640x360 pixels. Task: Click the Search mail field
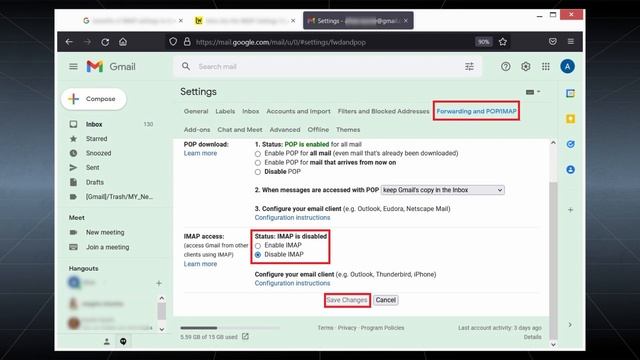click(x=328, y=66)
